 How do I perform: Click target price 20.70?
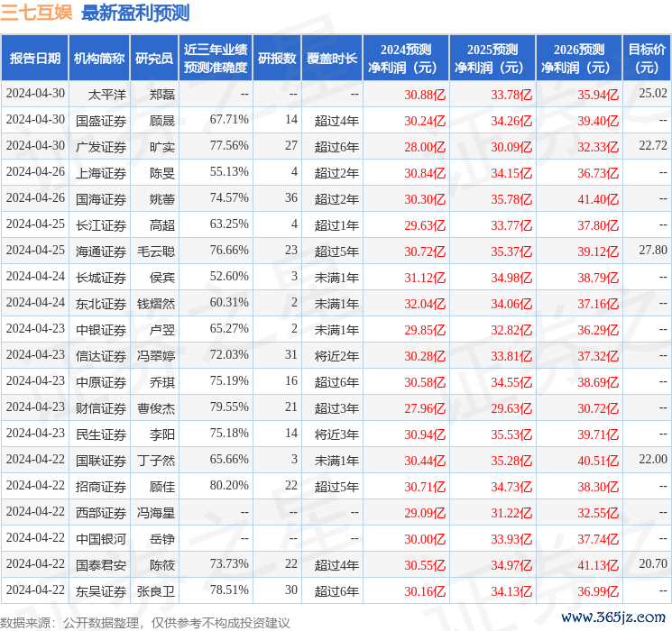[x=653, y=563]
